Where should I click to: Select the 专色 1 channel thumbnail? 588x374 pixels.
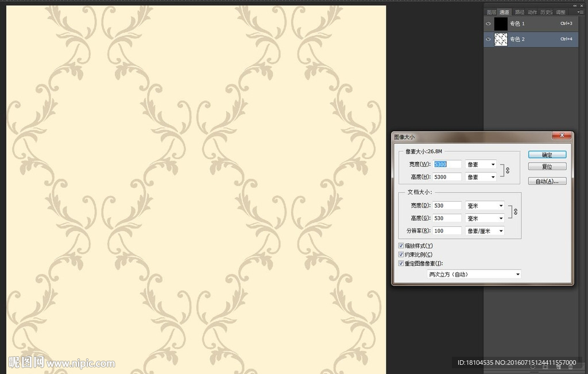[501, 24]
